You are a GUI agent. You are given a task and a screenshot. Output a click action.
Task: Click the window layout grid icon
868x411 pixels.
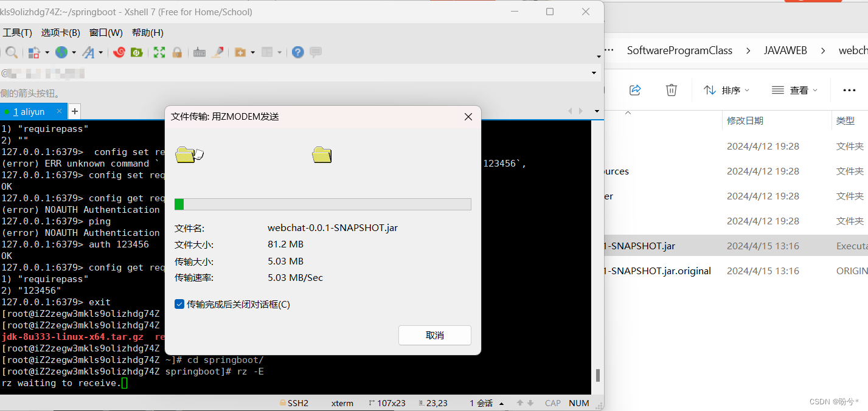click(267, 52)
